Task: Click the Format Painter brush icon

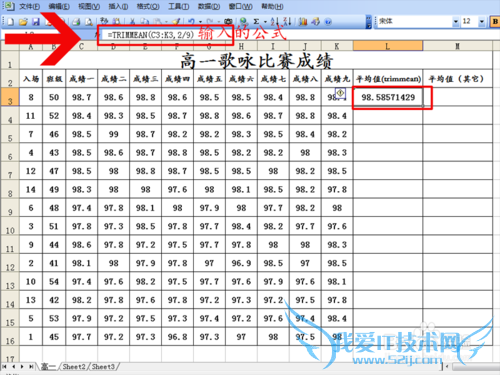Action: 176,22
